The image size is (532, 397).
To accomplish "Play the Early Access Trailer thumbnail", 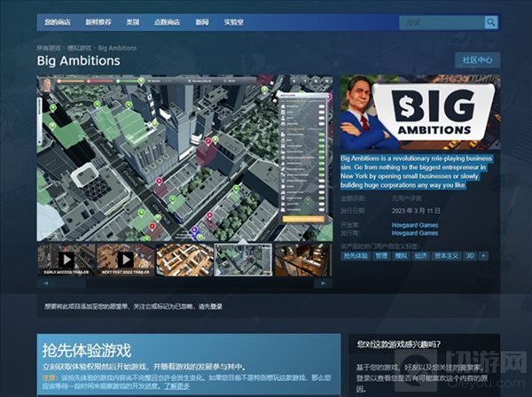I will pyautogui.click(x=66, y=259).
